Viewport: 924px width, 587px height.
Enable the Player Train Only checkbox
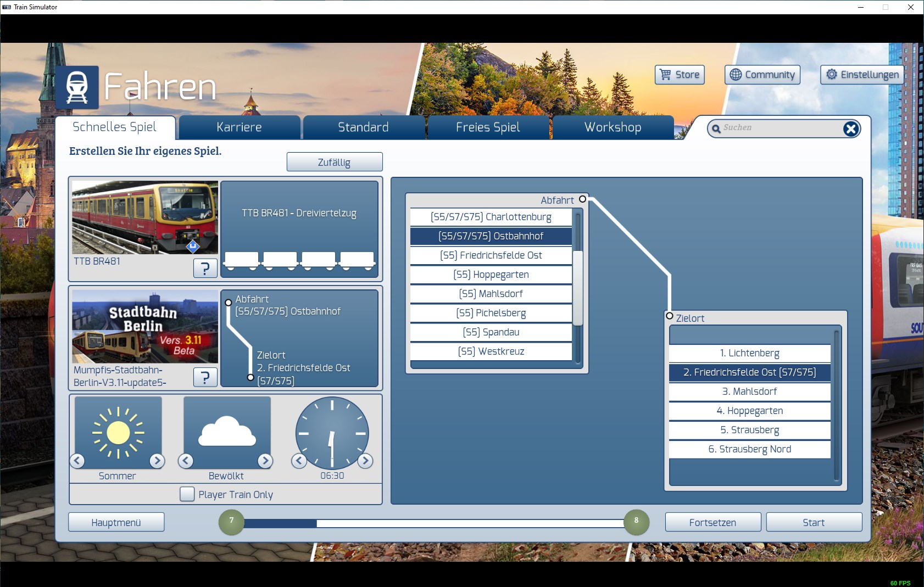pyautogui.click(x=187, y=494)
